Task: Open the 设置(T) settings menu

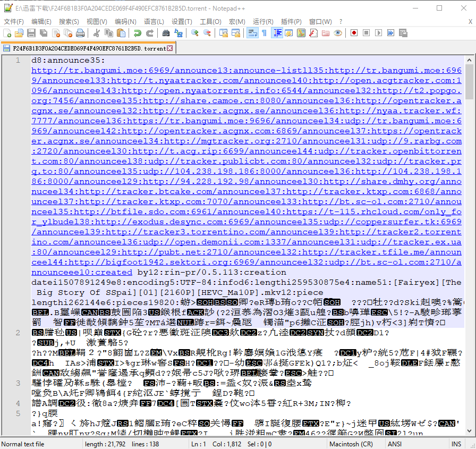Action: click(182, 22)
